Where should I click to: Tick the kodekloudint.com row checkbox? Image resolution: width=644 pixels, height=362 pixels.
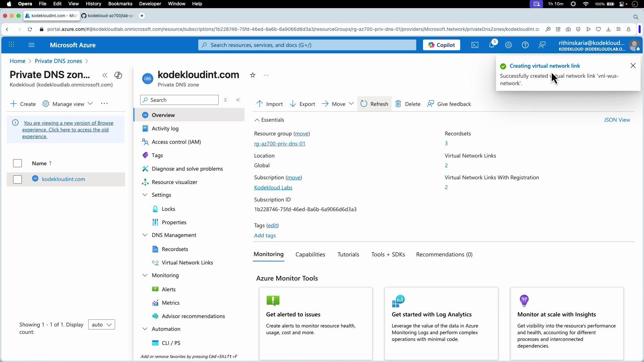click(17, 179)
